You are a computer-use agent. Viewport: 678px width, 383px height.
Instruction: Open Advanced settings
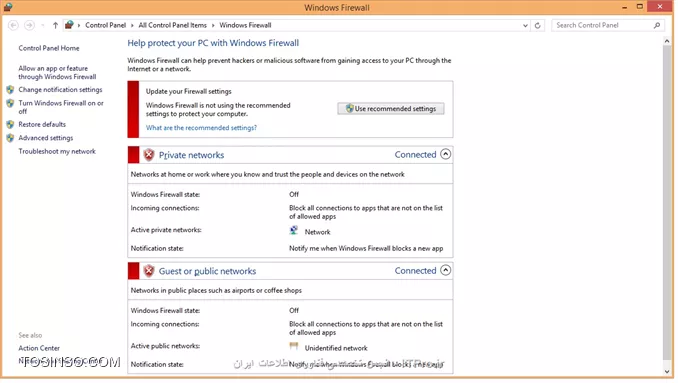pos(46,138)
